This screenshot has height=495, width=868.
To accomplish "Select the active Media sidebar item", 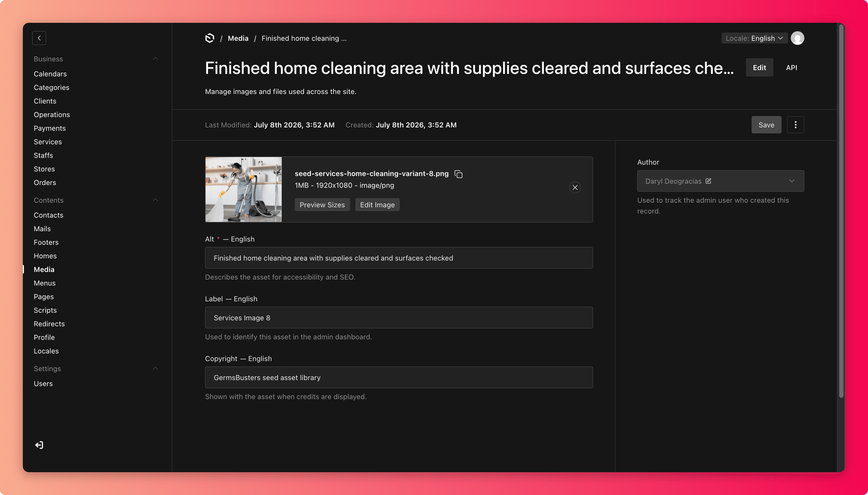I will [44, 269].
